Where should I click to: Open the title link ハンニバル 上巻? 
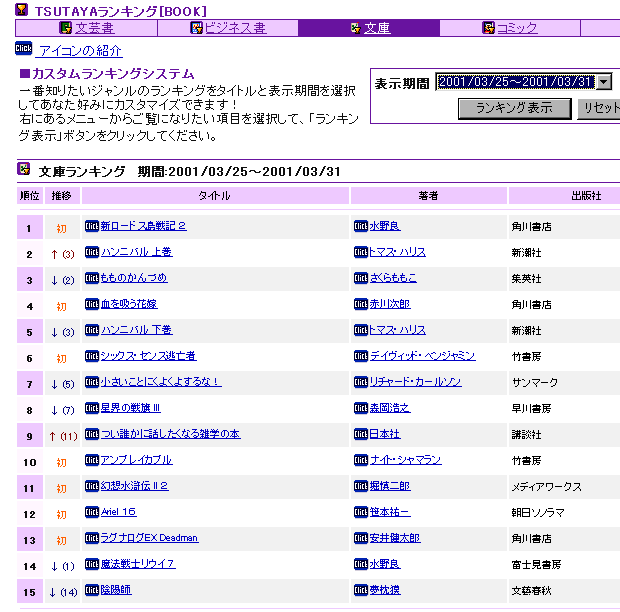click(136, 252)
